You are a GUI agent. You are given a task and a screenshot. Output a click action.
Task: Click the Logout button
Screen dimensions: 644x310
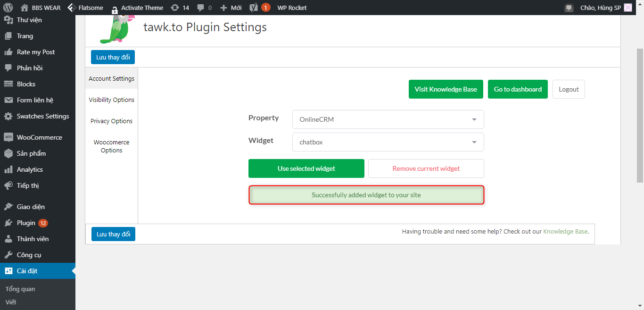[569, 89]
